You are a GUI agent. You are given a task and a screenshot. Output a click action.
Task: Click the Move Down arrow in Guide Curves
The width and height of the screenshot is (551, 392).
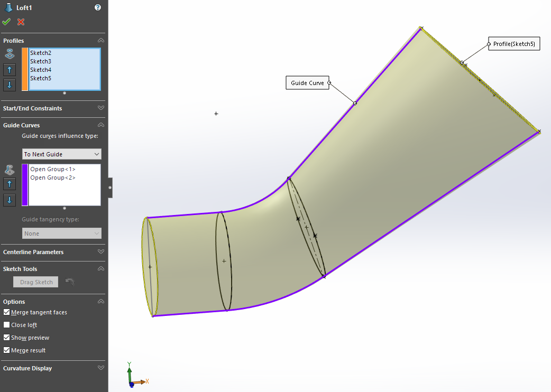coord(9,200)
